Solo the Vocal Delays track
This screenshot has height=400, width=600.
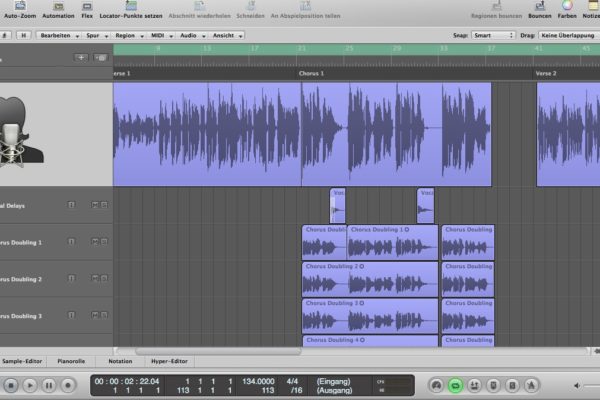104,205
